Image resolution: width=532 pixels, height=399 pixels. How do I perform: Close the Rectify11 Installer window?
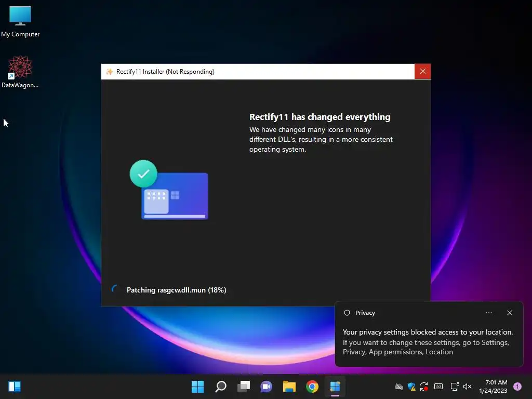[x=422, y=71]
